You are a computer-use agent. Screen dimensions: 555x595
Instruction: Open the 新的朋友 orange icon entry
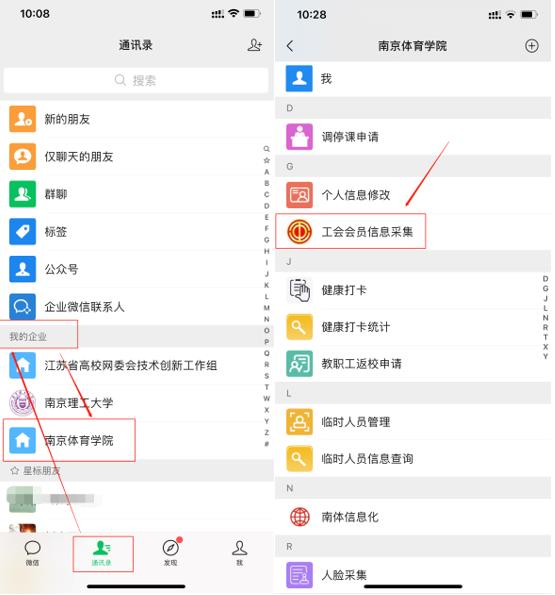click(22, 119)
